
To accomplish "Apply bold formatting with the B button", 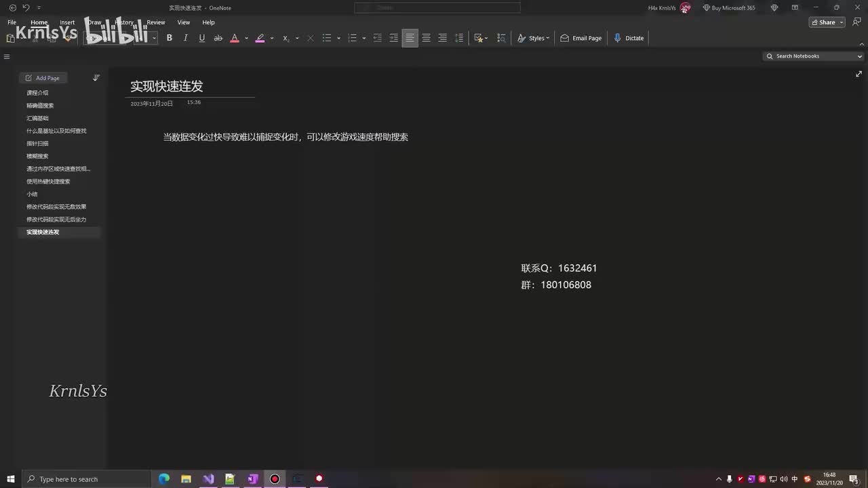I will tap(170, 38).
